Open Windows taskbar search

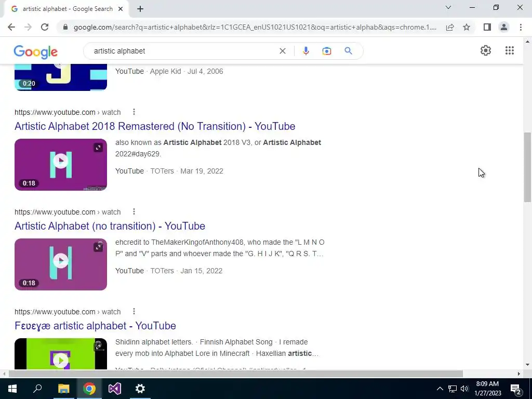pos(37,389)
